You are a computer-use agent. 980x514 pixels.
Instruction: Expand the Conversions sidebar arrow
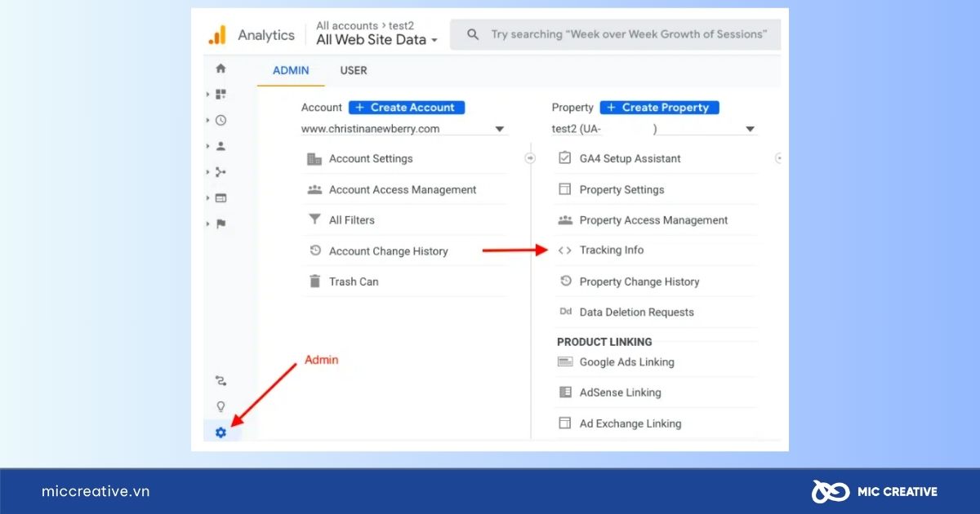(208, 224)
